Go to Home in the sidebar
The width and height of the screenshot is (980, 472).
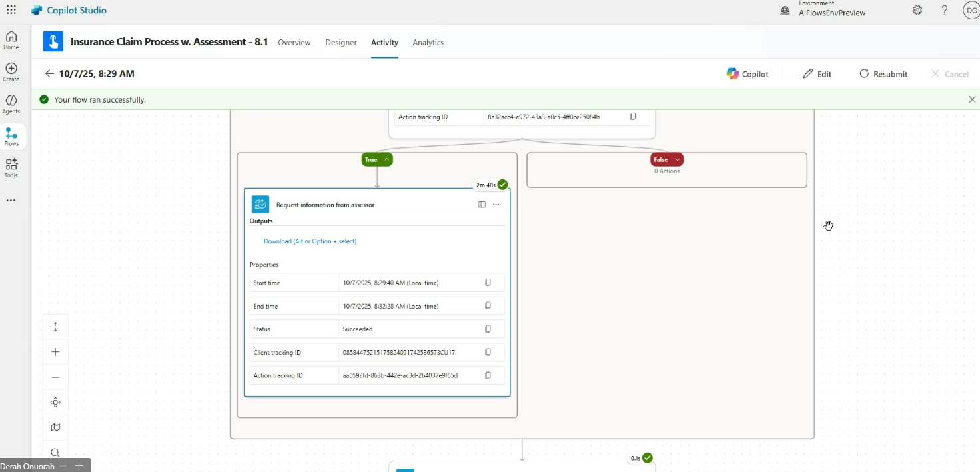tap(11, 40)
